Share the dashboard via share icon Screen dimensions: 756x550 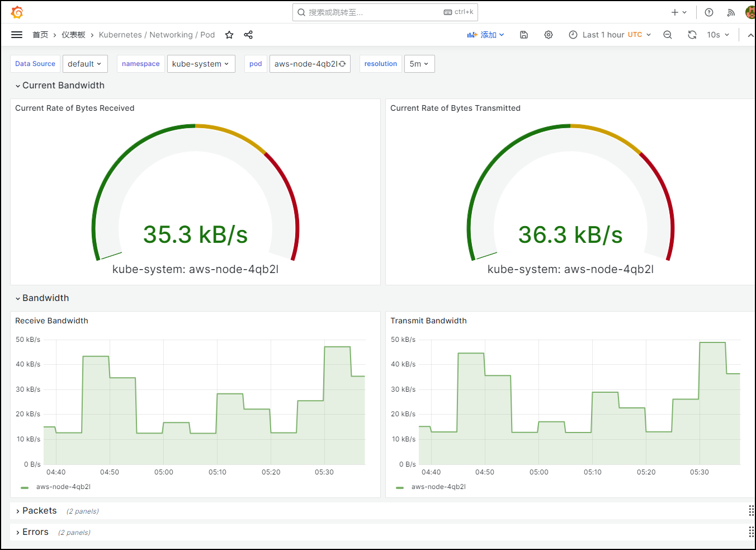248,35
